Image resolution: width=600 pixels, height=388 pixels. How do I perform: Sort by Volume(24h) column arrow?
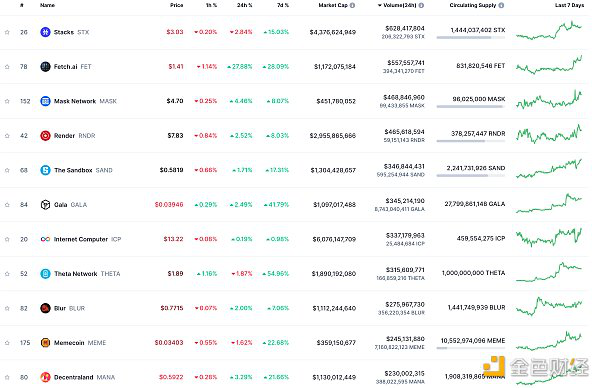click(x=380, y=5)
